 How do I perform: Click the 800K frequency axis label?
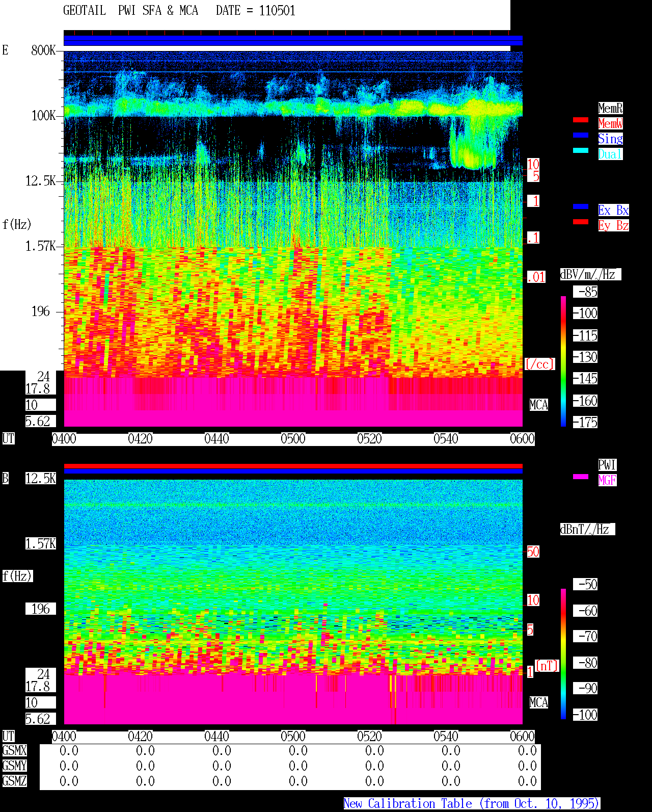point(43,50)
